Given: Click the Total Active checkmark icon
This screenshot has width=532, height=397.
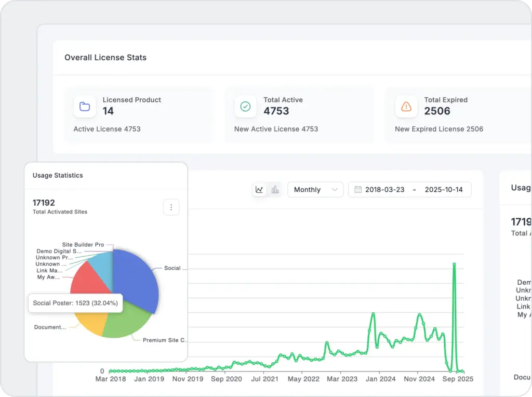Looking at the screenshot, I should [245, 107].
